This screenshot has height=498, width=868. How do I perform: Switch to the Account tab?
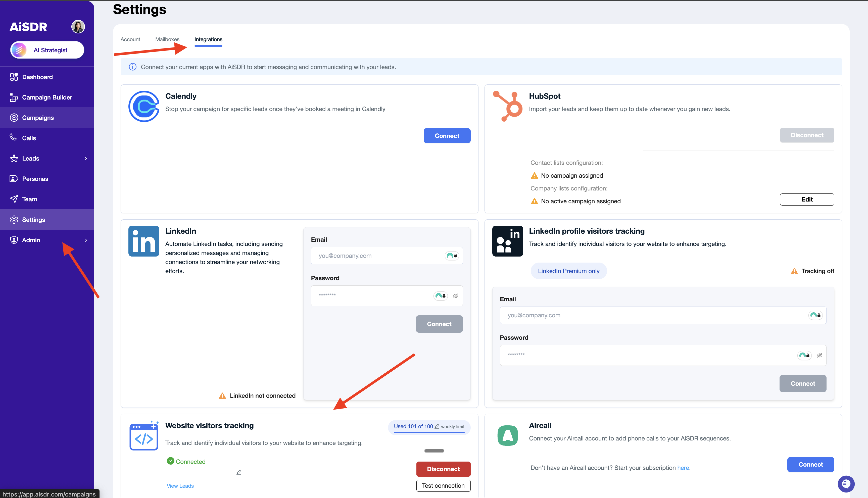tap(130, 39)
